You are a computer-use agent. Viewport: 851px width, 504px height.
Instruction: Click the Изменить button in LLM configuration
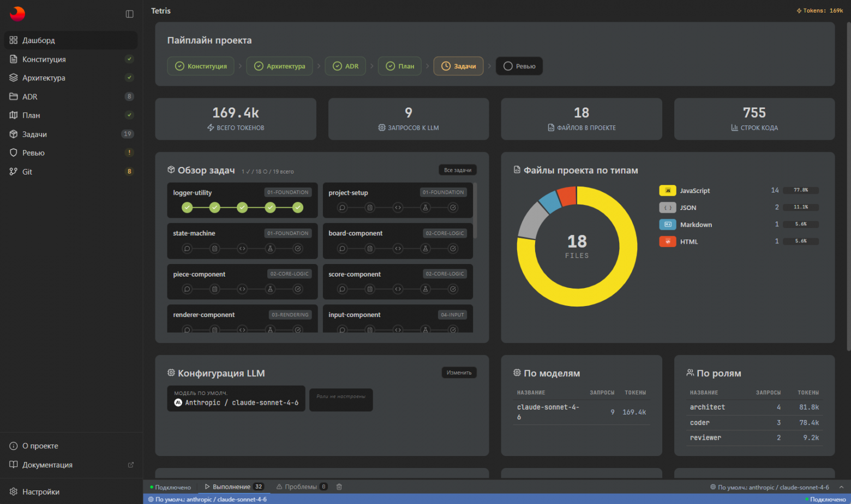459,373
